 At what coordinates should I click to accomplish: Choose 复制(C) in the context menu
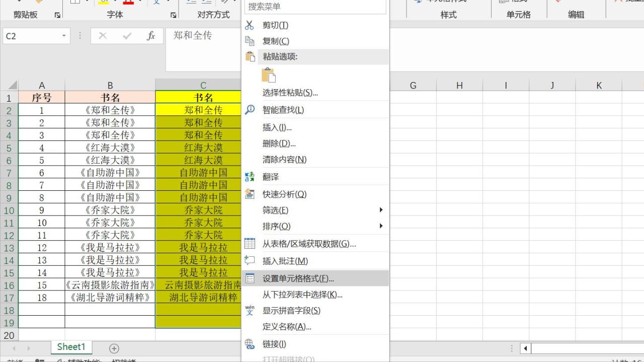click(x=315, y=41)
